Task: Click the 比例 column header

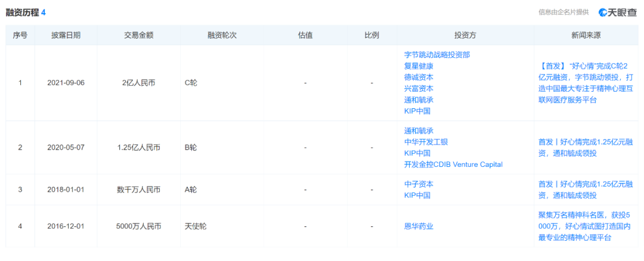Action: point(371,35)
